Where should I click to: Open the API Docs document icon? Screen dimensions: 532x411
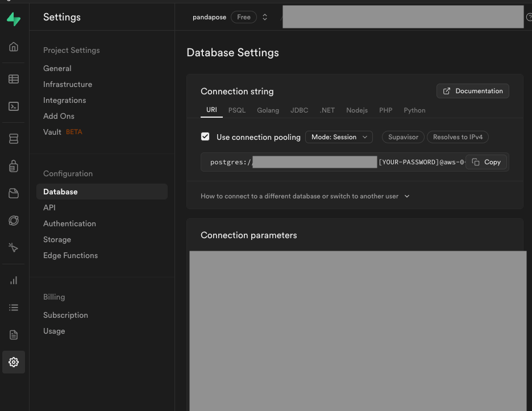tap(14, 335)
